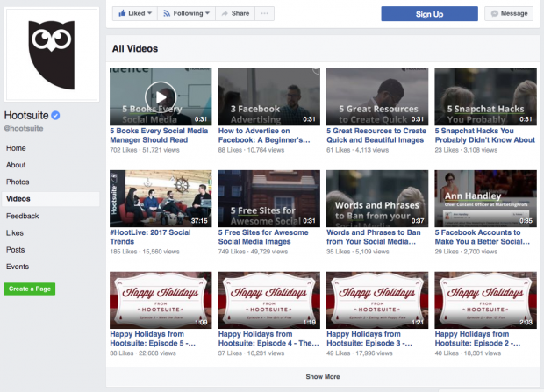This screenshot has height=392, width=544.
Task: Click the green Create a Page button
Action: point(30,289)
